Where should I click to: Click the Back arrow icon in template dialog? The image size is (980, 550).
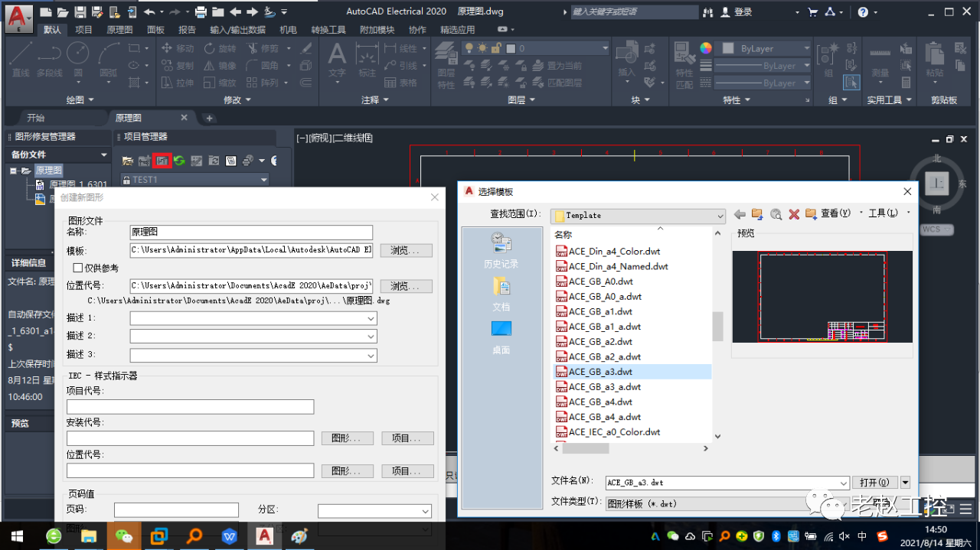[739, 214]
